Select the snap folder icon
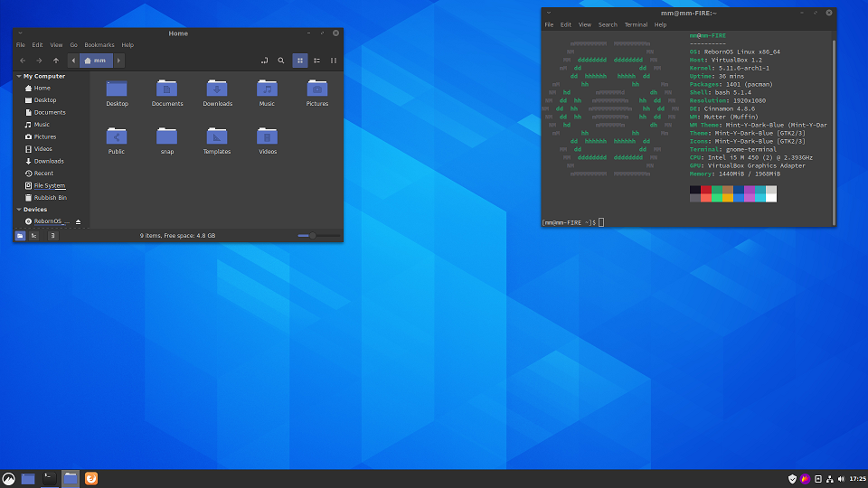868x488 pixels. point(166,136)
